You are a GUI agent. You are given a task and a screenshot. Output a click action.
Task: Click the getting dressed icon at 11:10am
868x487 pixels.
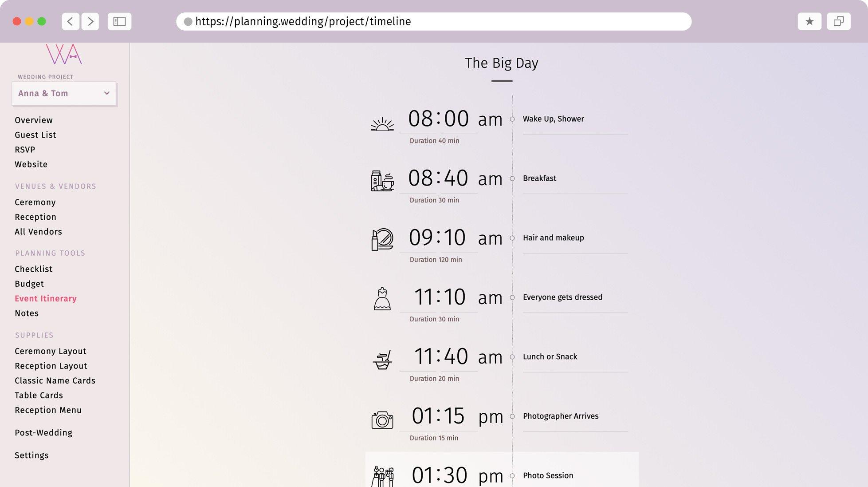[382, 299]
